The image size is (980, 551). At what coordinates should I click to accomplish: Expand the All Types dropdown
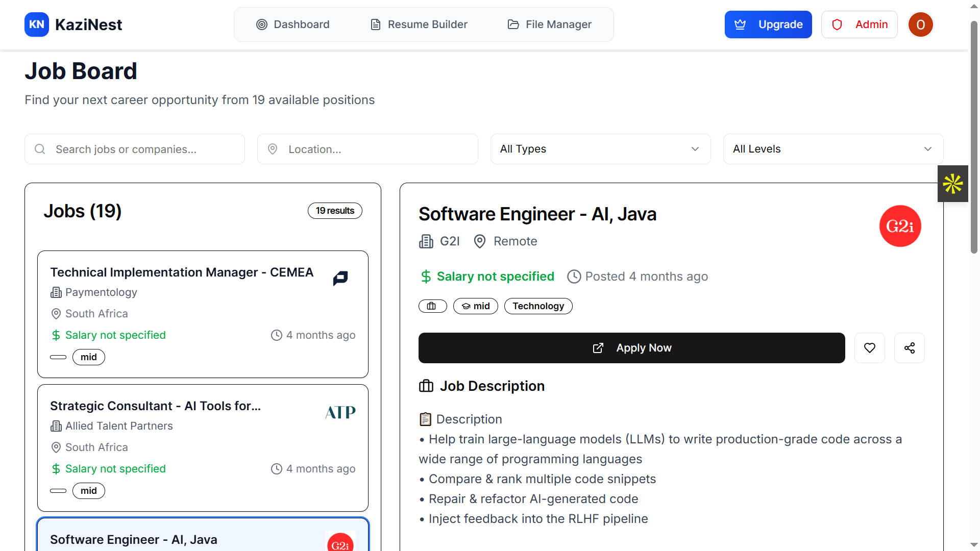coord(600,149)
